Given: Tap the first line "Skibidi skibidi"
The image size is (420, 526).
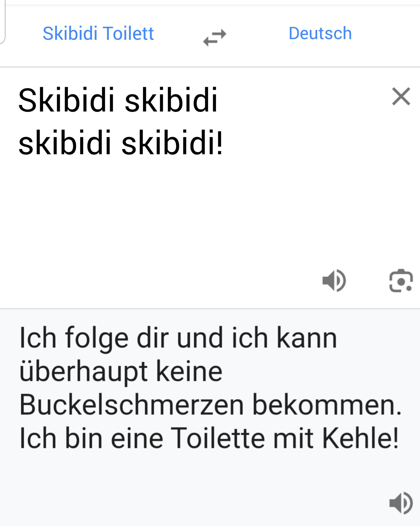Looking at the screenshot, I should tap(118, 100).
